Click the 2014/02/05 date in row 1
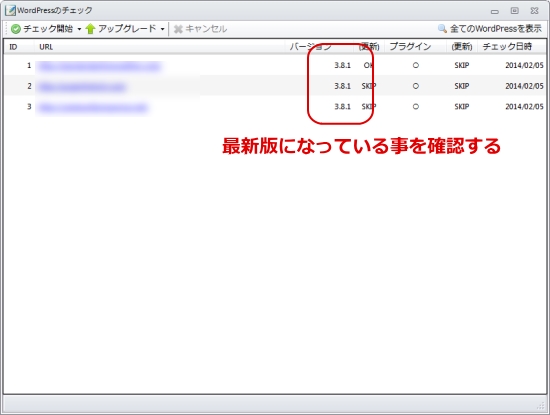 tap(524, 66)
